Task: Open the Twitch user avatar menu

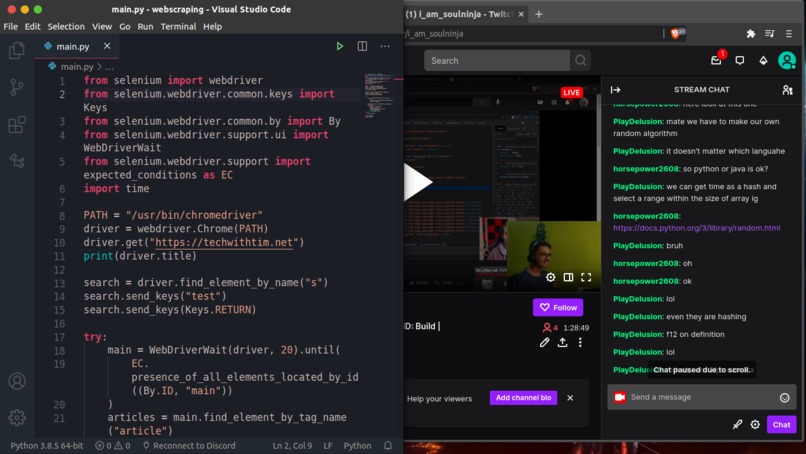Action: tap(787, 61)
